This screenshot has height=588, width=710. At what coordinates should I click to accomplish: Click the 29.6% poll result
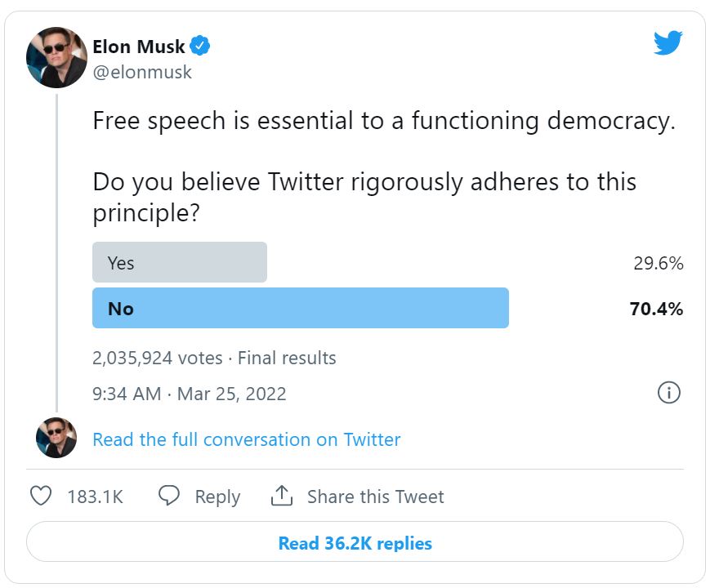point(659,263)
